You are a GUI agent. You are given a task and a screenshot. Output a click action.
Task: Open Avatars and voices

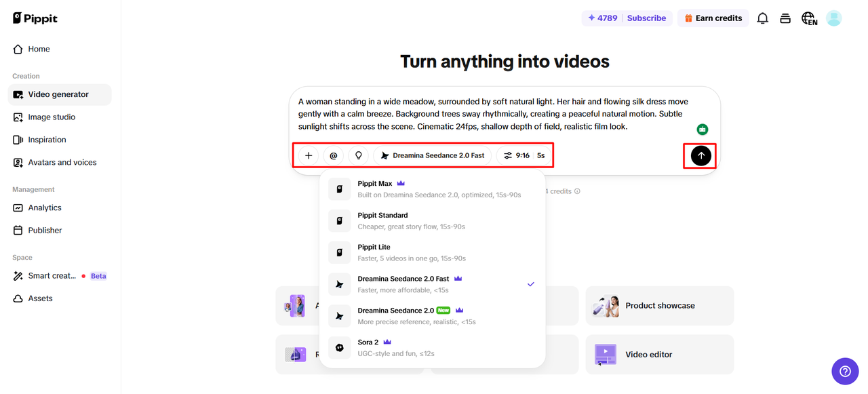60,162
